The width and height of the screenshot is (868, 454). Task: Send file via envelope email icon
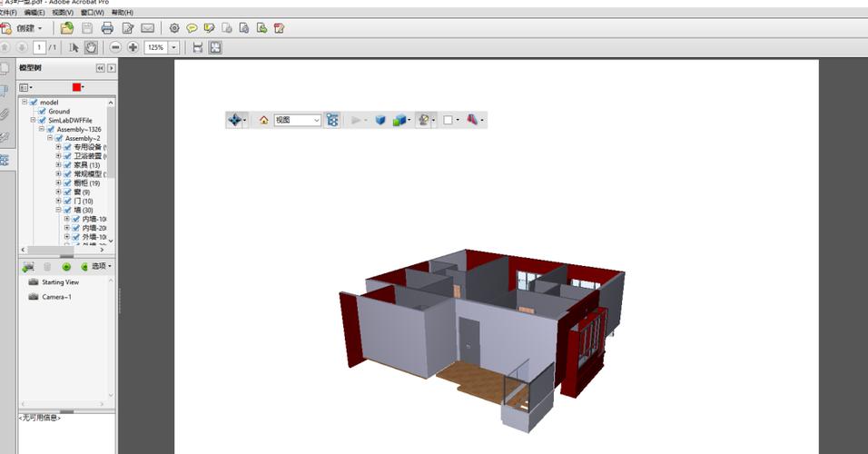click(x=147, y=27)
